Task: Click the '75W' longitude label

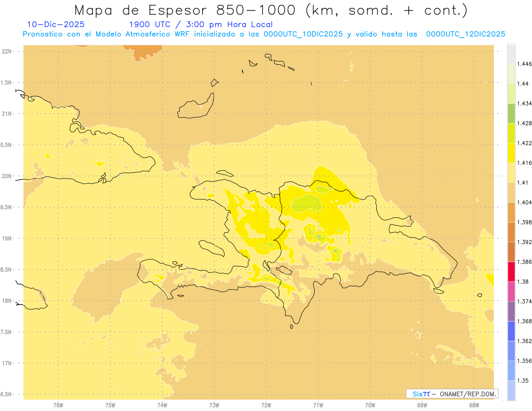Action: (x=110, y=405)
